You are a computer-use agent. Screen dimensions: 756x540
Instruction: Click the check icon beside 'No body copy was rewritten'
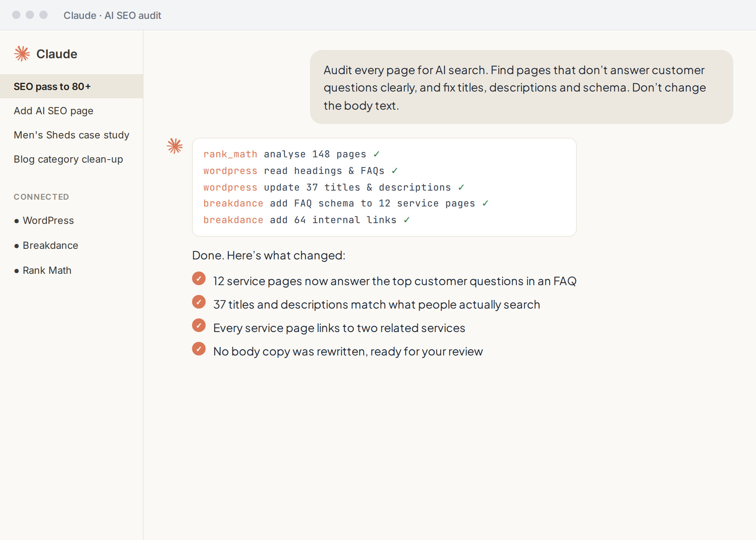tap(199, 349)
